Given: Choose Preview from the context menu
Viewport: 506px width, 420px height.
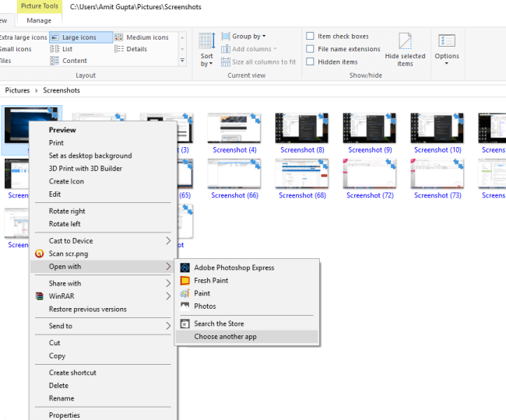Looking at the screenshot, I should tap(62, 130).
